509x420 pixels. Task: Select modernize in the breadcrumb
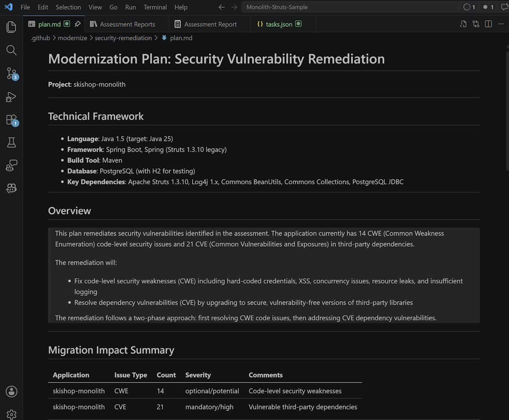[73, 38]
